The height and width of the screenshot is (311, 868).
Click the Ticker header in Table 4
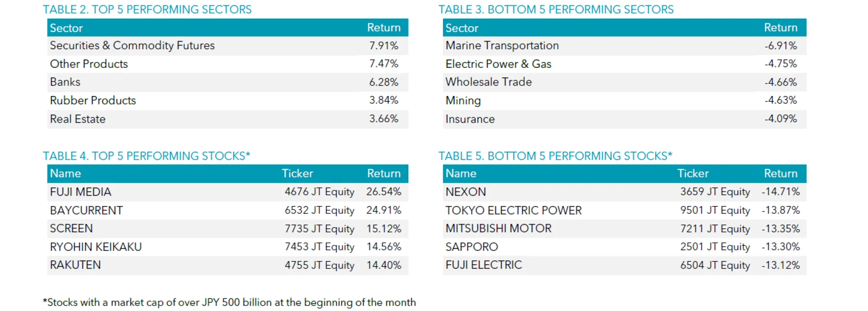click(297, 173)
